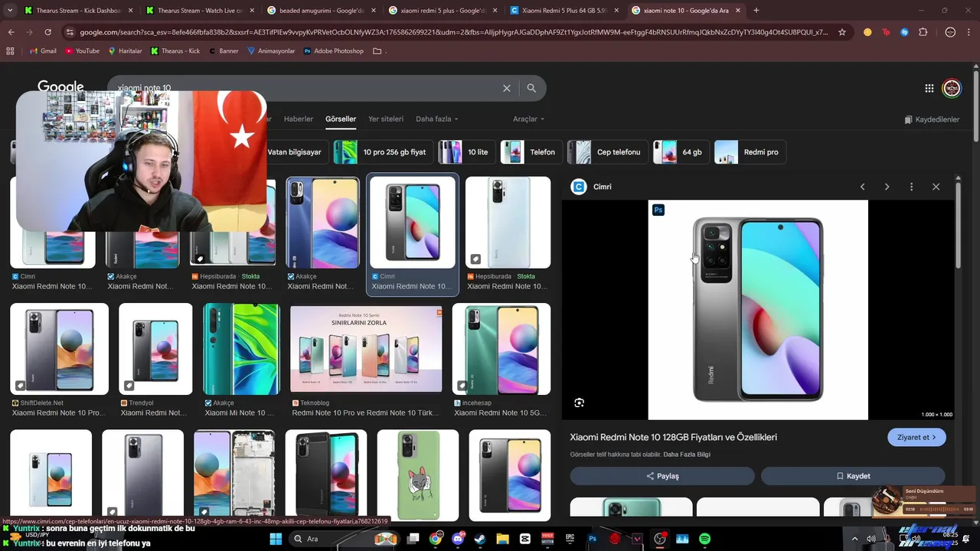
Task: Open Steam from the taskbar
Action: point(480,539)
